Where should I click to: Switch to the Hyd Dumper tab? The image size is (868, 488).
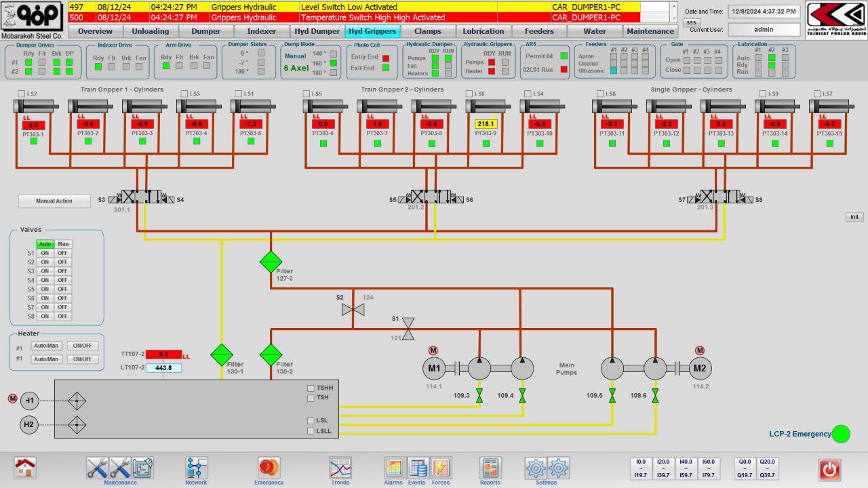[x=317, y=31]
